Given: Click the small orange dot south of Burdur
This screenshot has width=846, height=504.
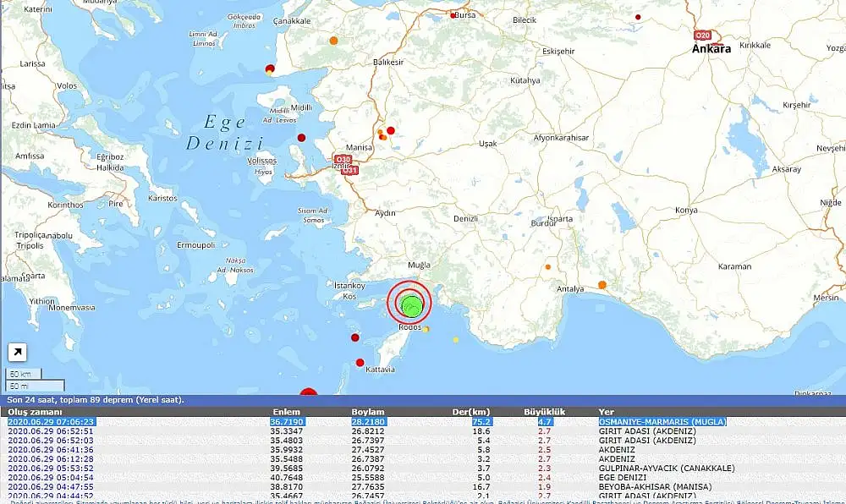Looking at the screenshot, I should point(547,267).
